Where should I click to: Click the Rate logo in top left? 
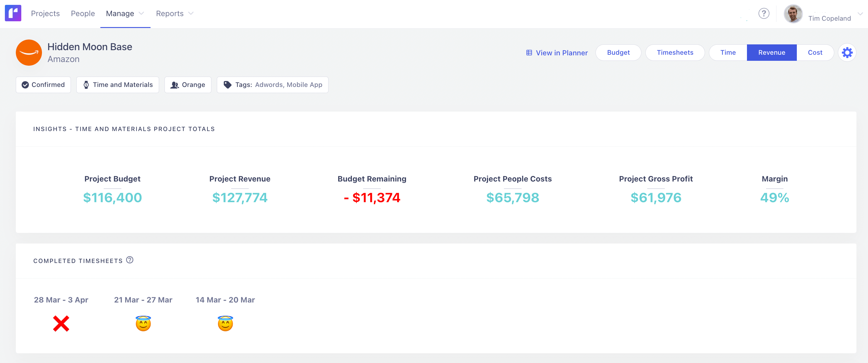pyautogui.click(x=13, y=13)
